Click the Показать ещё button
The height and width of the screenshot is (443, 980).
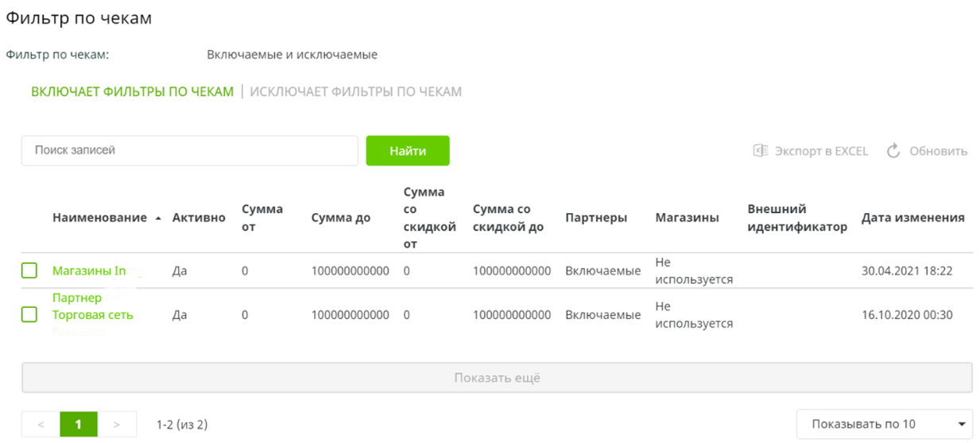497,378
